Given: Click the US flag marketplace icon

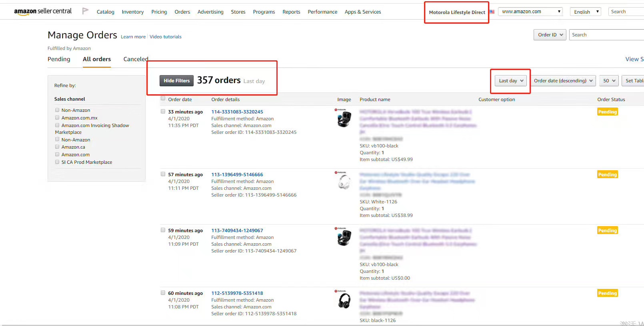Looking at the screenshot, I should click(492, 12).
